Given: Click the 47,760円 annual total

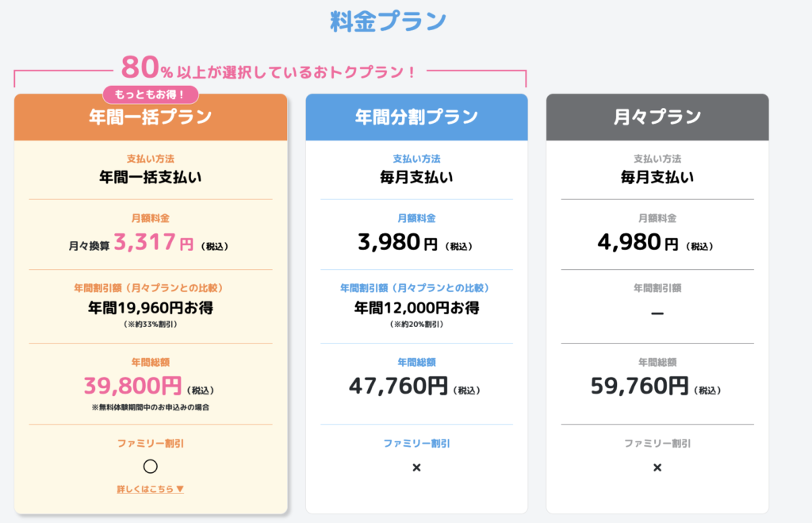Looking at the screenshot, I should coord(399,386).
